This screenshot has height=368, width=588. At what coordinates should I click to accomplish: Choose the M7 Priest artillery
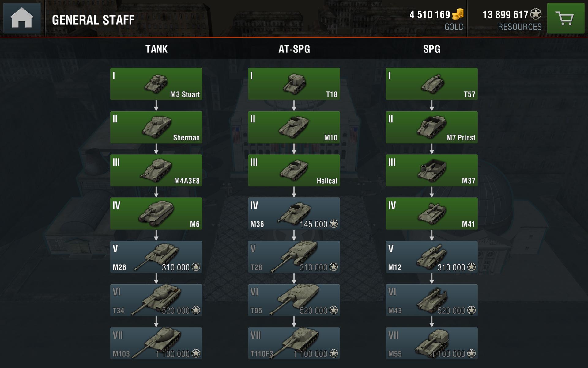[432, 127]
